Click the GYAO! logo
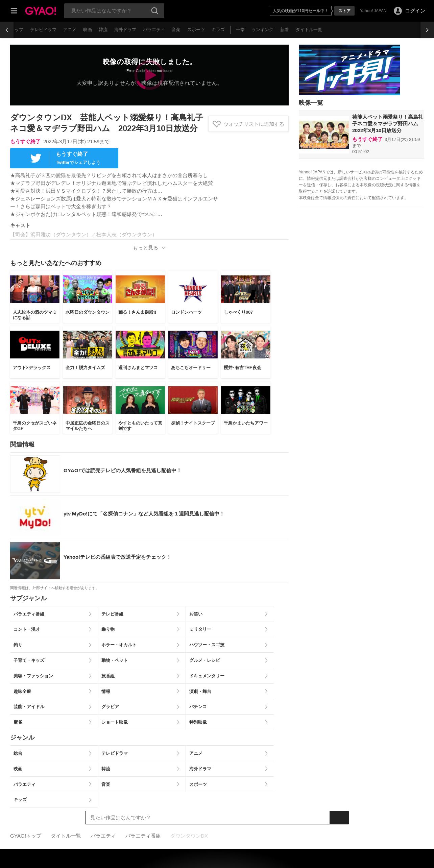Screen dimensions: 434x868 [x=41, y=11]
